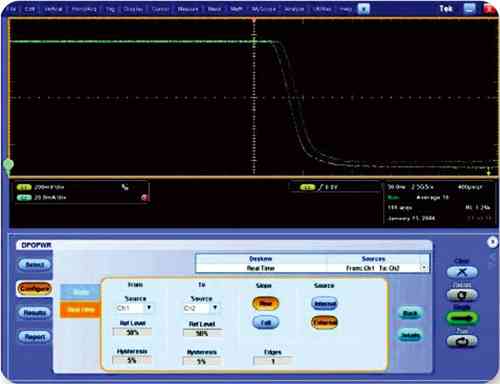Switch to the Real Time tab
The height and width of the screenshot is (384, 500).
(80, 310)
